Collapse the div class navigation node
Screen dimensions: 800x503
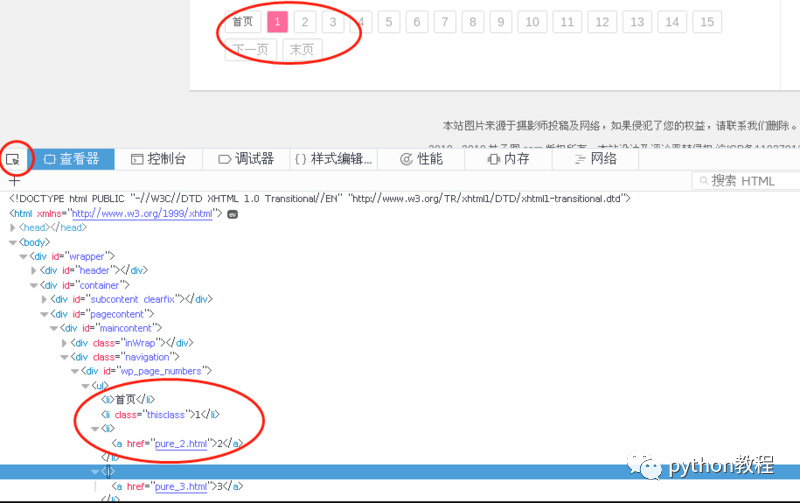point(64,357)
